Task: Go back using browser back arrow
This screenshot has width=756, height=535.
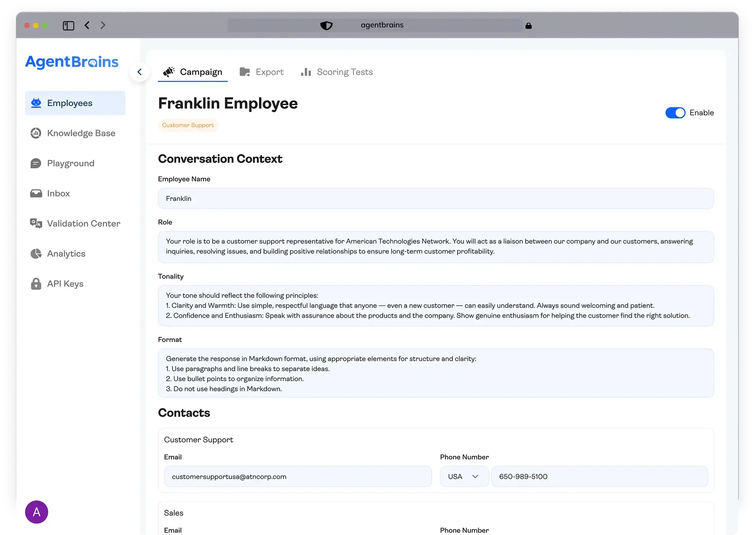Action: (x=87, y=25)
